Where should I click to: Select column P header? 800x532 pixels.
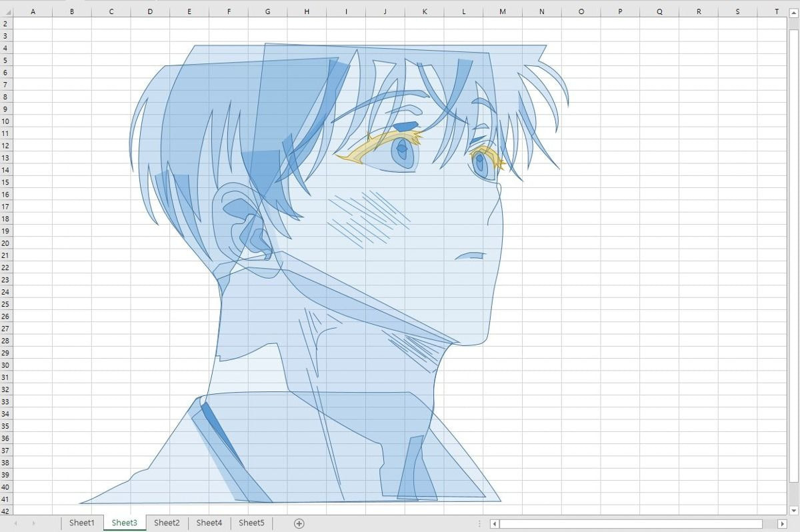[620, 11]
